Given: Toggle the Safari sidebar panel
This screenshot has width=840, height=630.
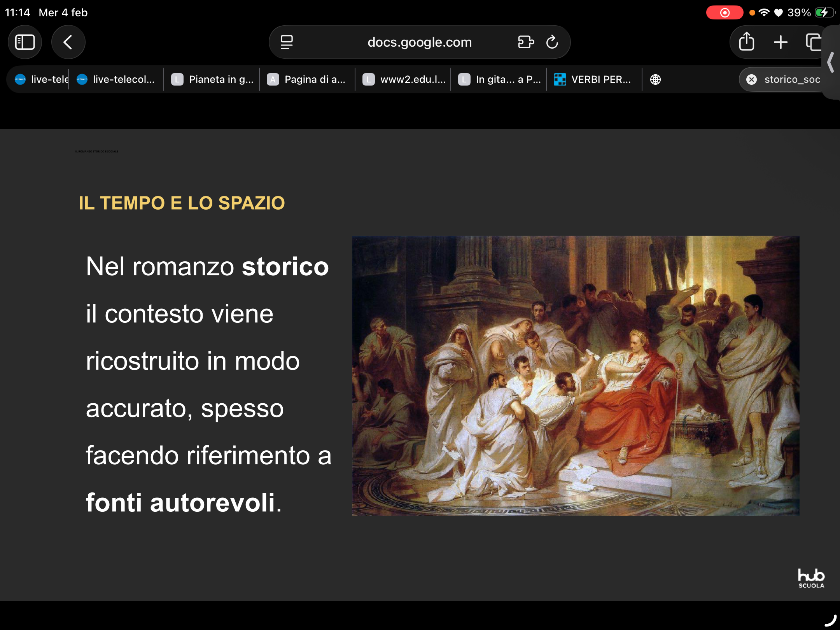Looking at the screenshot, I should (25, 42).
